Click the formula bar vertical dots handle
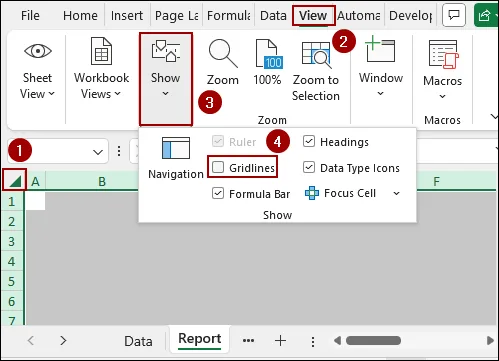 pos(119,151)
